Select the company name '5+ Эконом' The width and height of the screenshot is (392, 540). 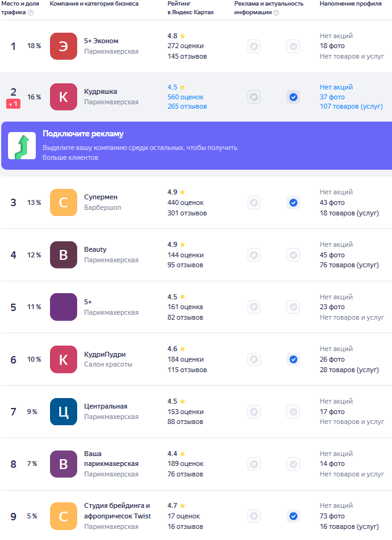pos(101,41)
